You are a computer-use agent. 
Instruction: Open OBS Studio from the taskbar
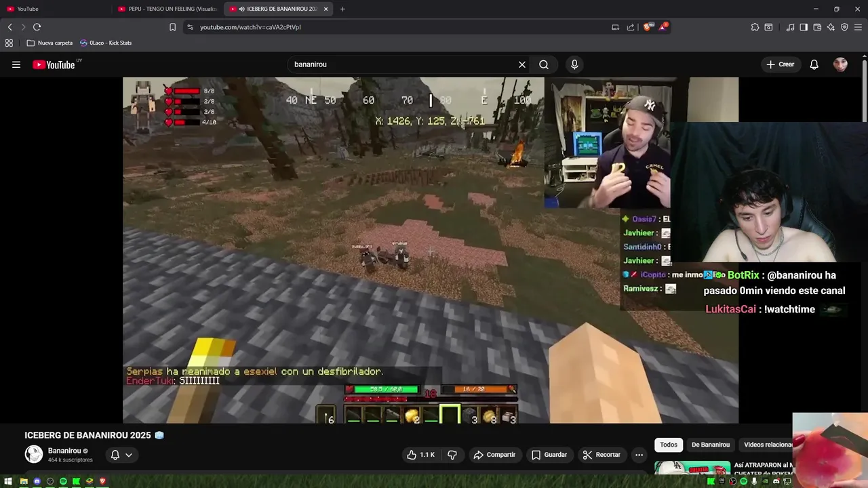pos(50,481)
